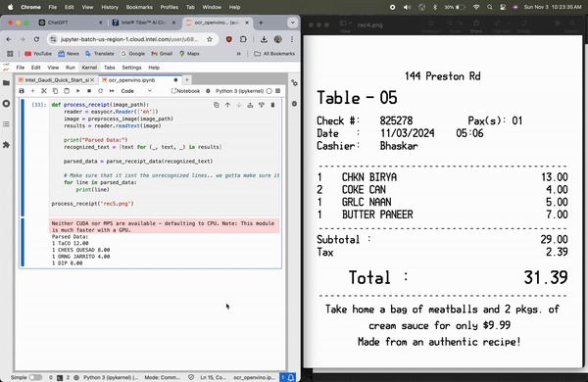Open the macOS Chrome History menu
This screenshot has height=382, width=588.
110,7
